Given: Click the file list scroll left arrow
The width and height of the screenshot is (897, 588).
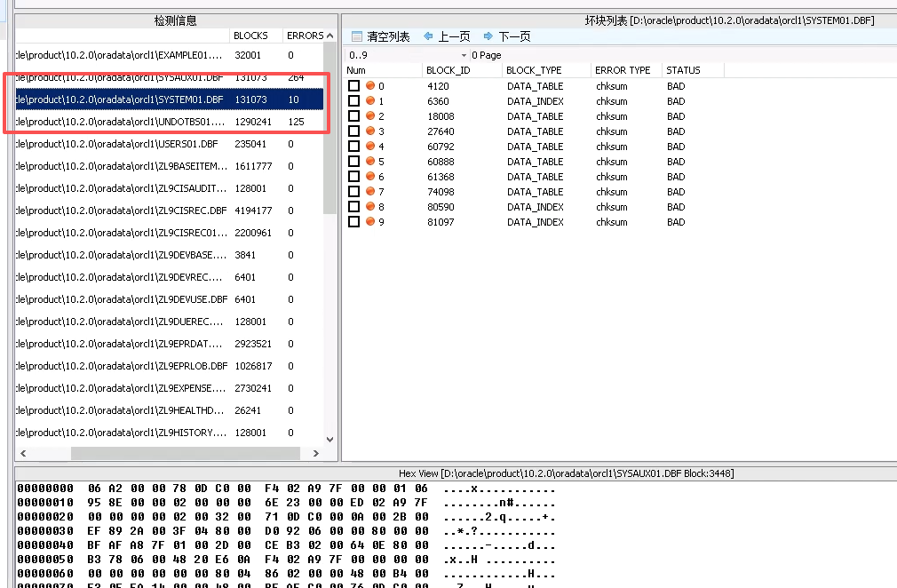Looking at the screenshot, I should [23, 453].
